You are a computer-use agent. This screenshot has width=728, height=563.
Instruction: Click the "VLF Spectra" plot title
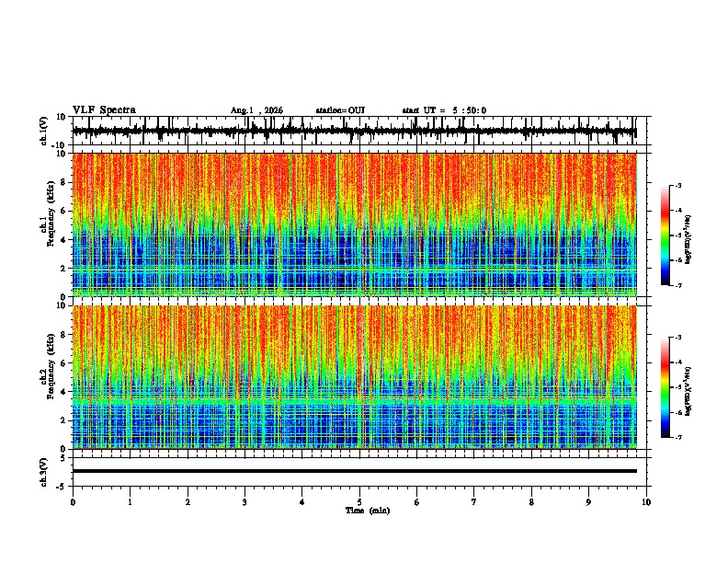104,110
